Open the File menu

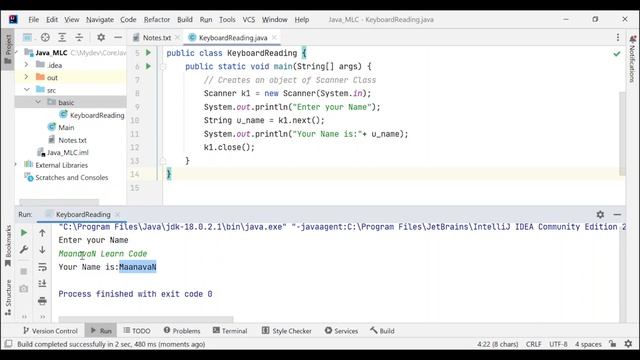[33, 20]
